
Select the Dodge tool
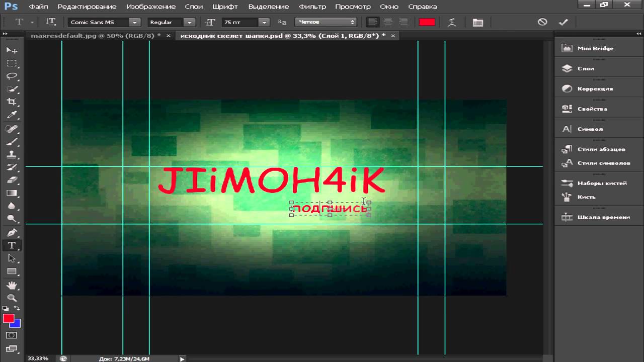point(12,219)
